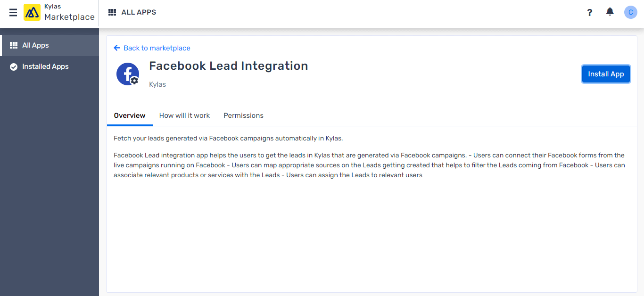Click the Facebook Lead Integration title text

coord(228,66)
